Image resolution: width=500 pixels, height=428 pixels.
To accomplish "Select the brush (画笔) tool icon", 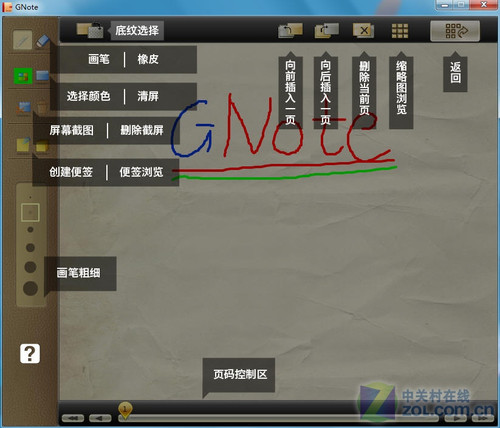I will 23,40.
